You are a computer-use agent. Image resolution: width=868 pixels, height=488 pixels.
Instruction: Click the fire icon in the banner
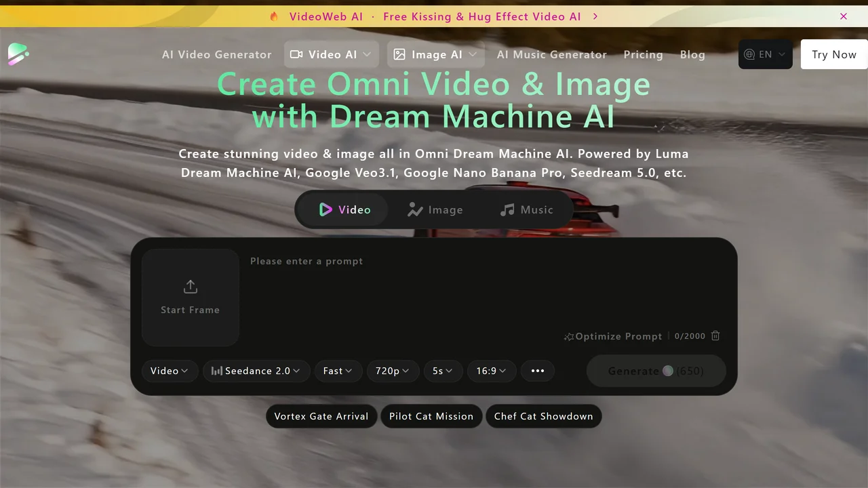click(x=274, y=16)
